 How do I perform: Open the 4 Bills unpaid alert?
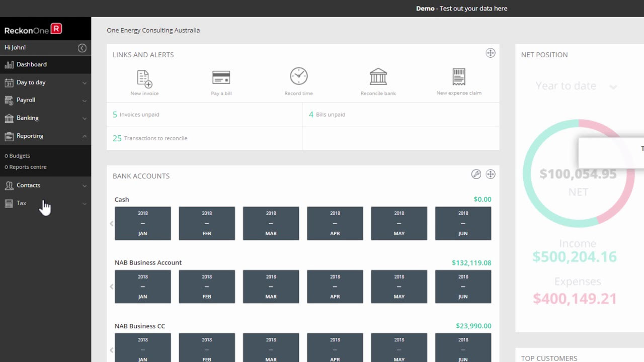(x=327, y=115)
